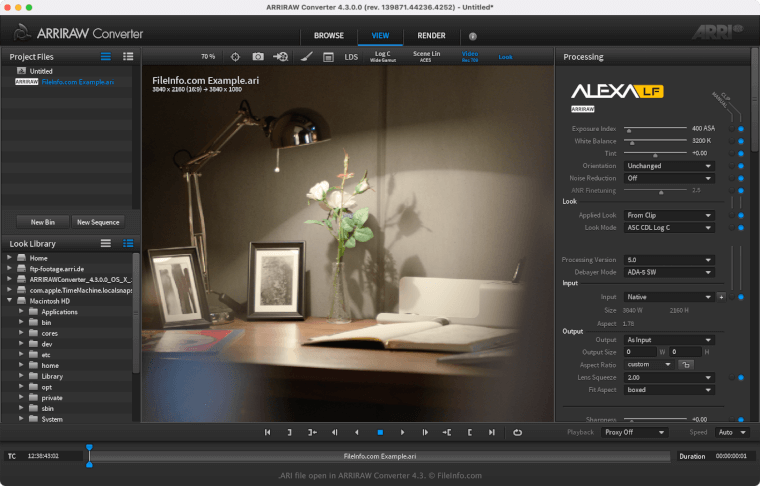Click the crosshair target icon in viewer toolbar
The image size is (760, 486).
[x=235, y=57]
